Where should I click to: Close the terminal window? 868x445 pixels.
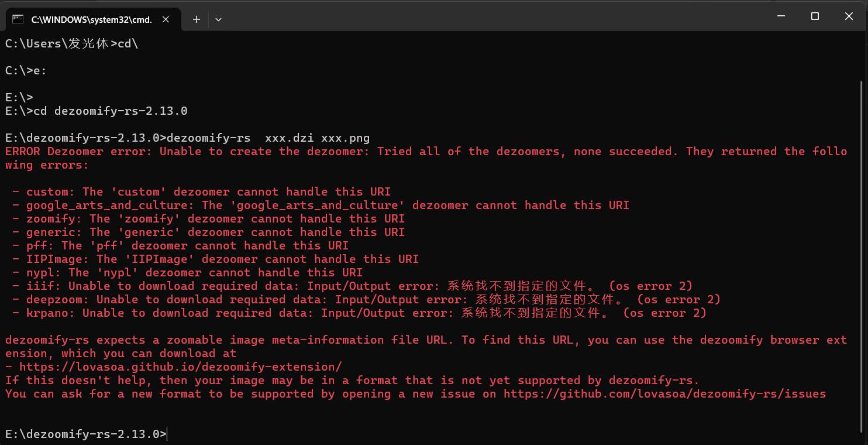pyautogui.click(x=849, y=16)
